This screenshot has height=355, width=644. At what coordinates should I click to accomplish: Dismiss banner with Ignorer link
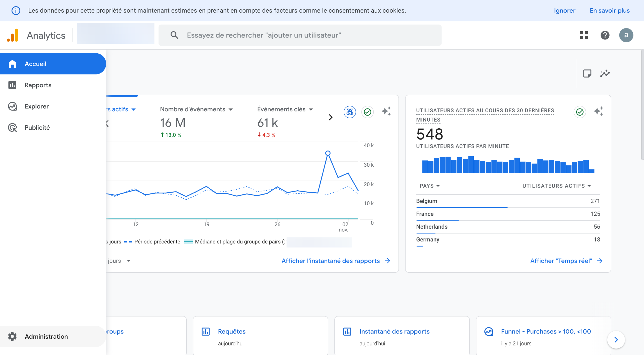pos(564,11)
